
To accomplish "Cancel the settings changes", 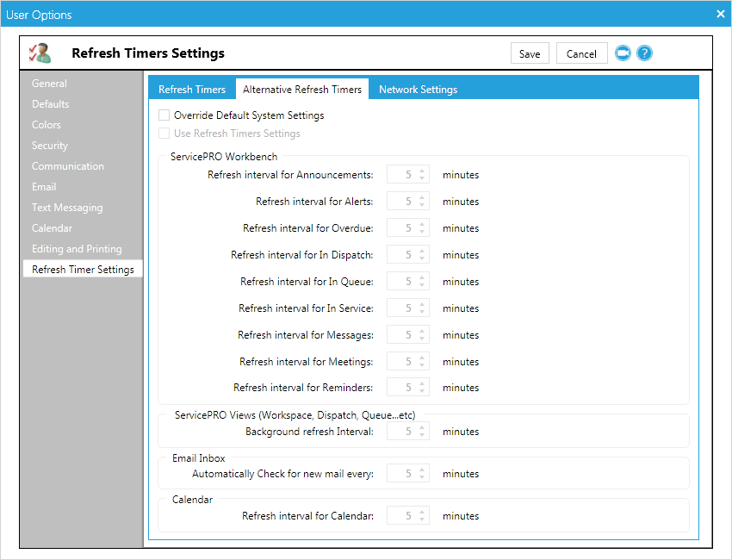I will pos(581,53).
